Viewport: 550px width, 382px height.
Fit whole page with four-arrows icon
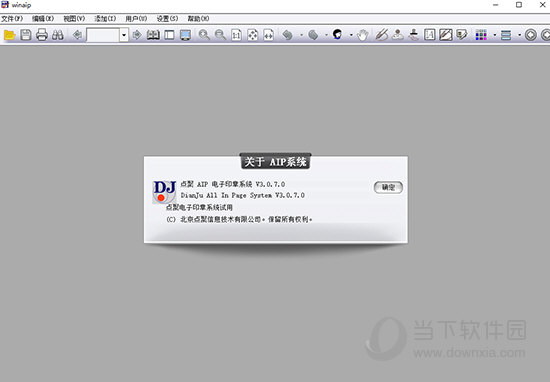point(253,35)
